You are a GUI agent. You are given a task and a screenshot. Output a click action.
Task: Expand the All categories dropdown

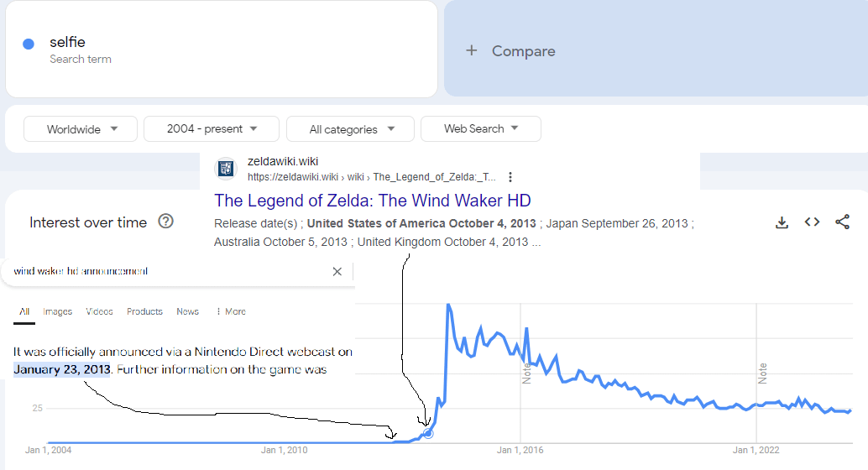pyautogui.click(x=350, y=129)
